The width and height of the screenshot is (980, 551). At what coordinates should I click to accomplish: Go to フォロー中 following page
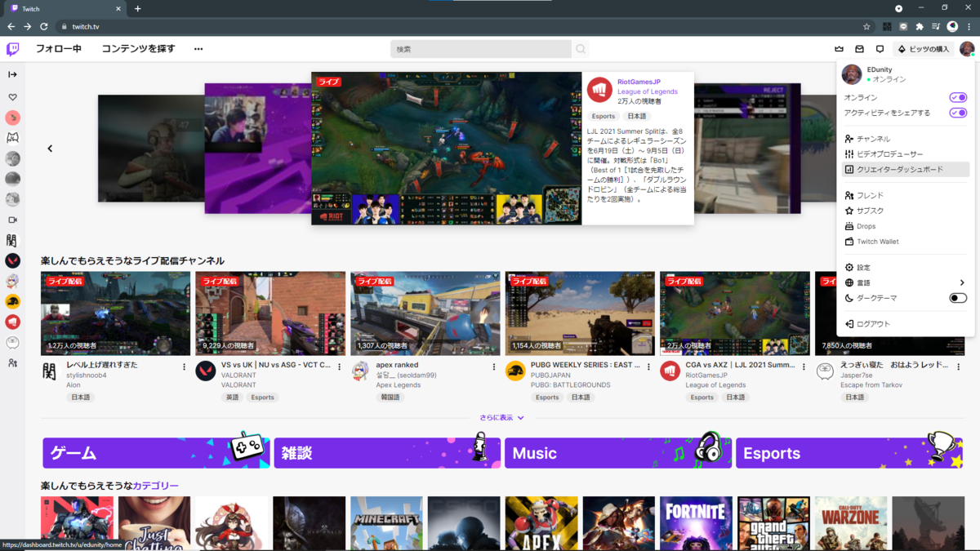point(59,49)
